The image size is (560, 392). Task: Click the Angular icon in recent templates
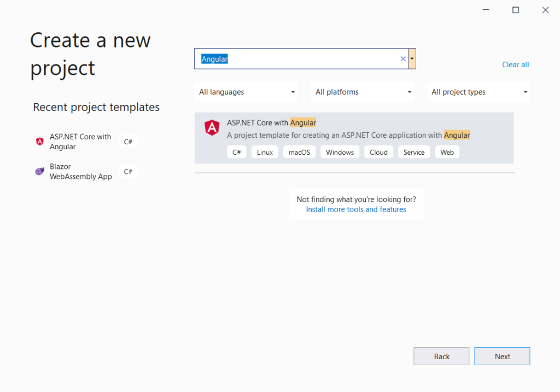pos(39,142)
